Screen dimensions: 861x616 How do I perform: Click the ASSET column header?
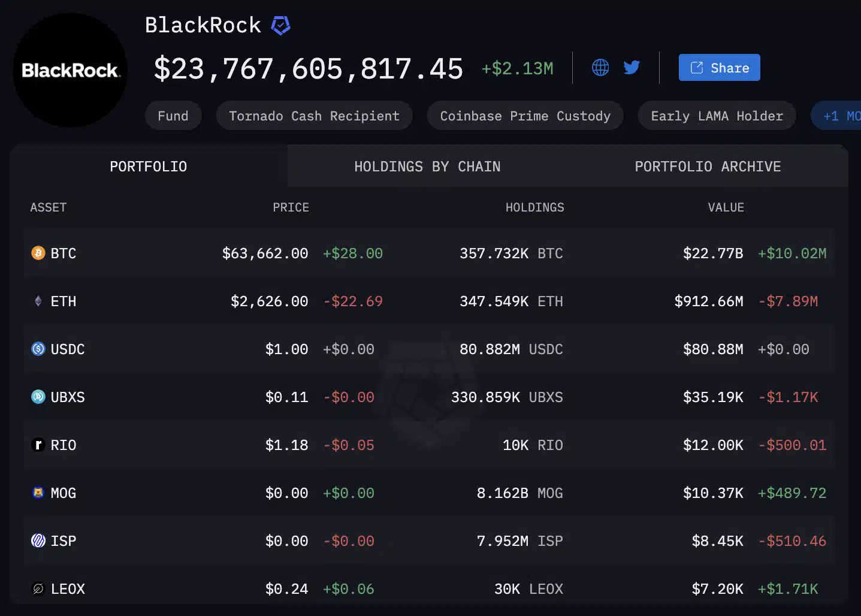49,207
